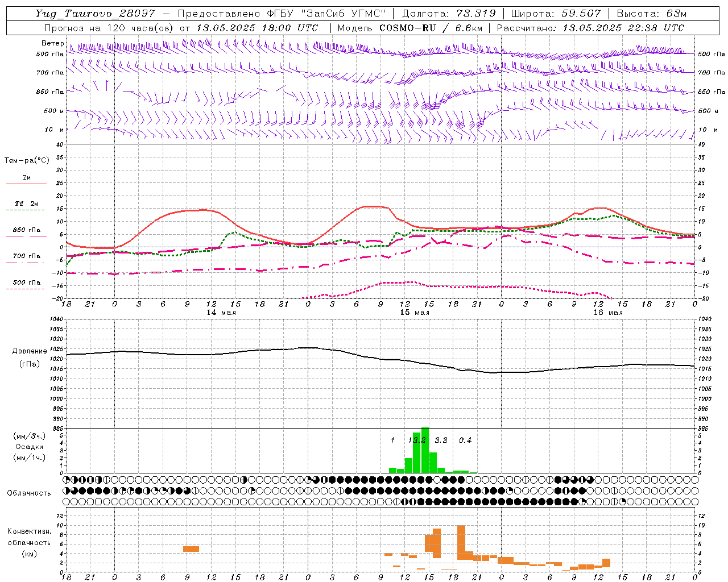This screenshot has height=582, width=728.
Task: Click the "16 мая" date label
Action: pyautogui.click(x=608, y=312)
